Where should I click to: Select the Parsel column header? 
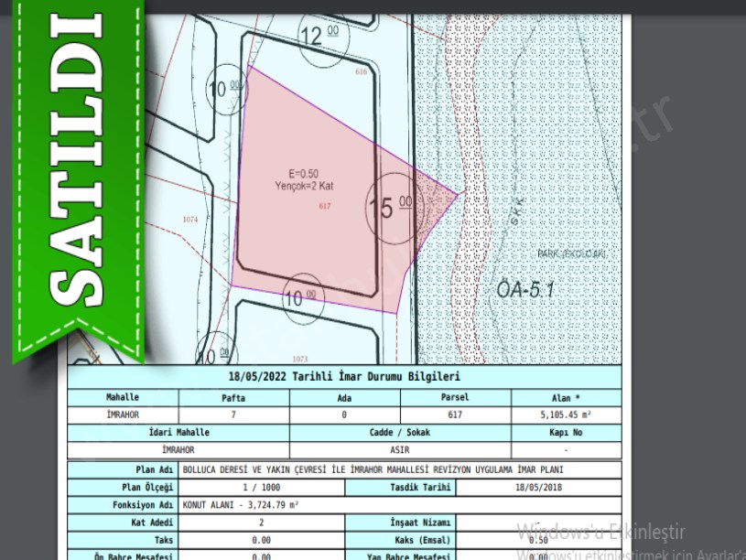pos(455,397)
